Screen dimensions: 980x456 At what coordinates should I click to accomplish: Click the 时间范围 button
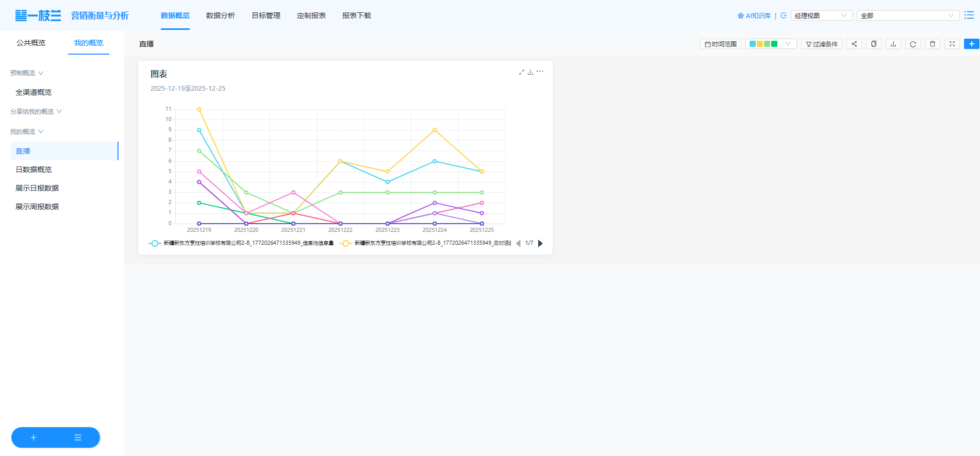point(721,44)
